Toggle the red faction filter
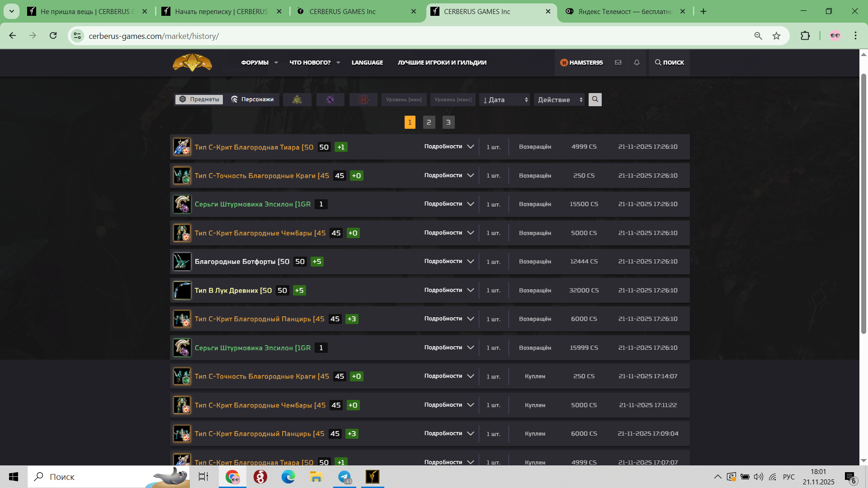The height and width of the screenshot is (488, 868). [363, 99]
